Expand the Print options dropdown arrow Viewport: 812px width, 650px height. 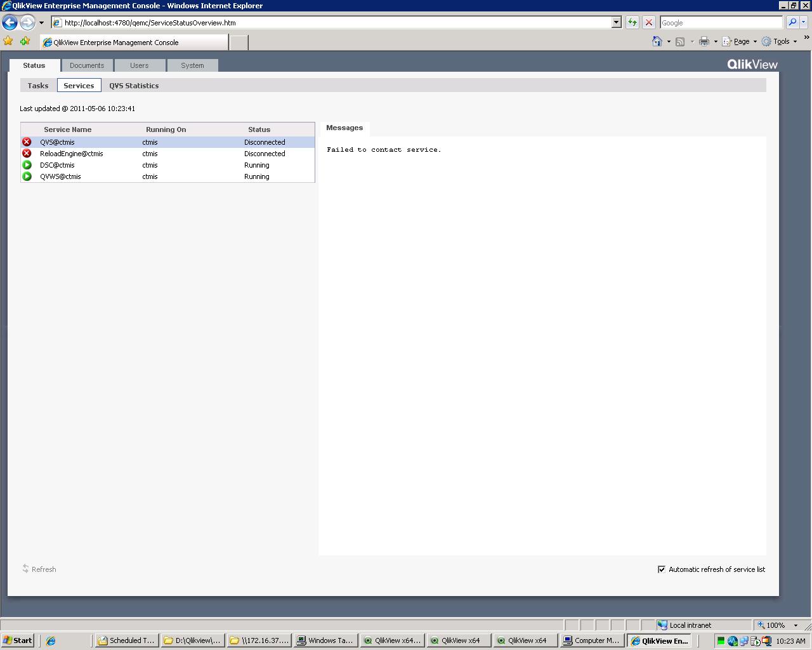click(x=716, y=42)
